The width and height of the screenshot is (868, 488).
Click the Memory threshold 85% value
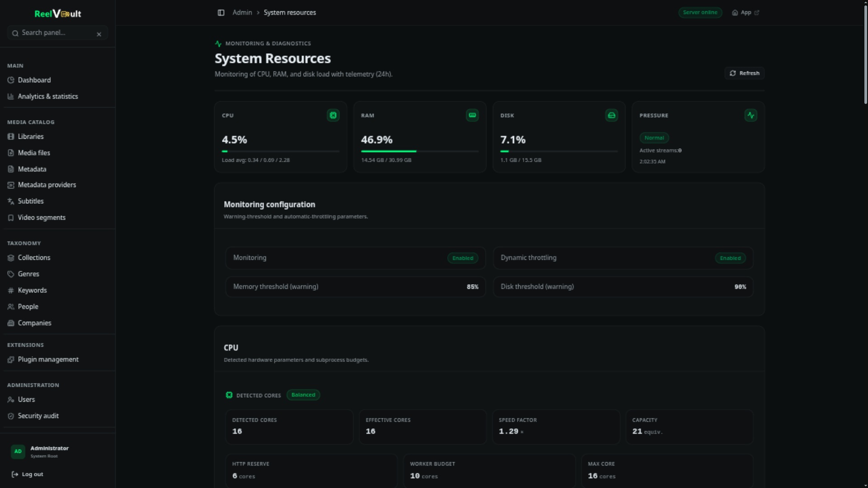tap(472, 287)
